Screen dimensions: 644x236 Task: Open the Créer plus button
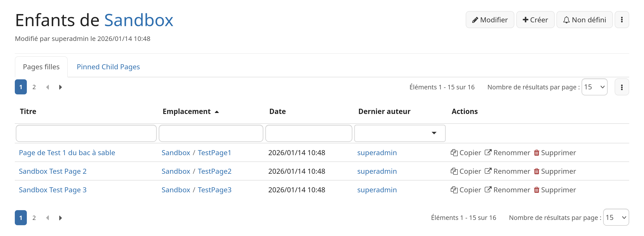[535, 20]
